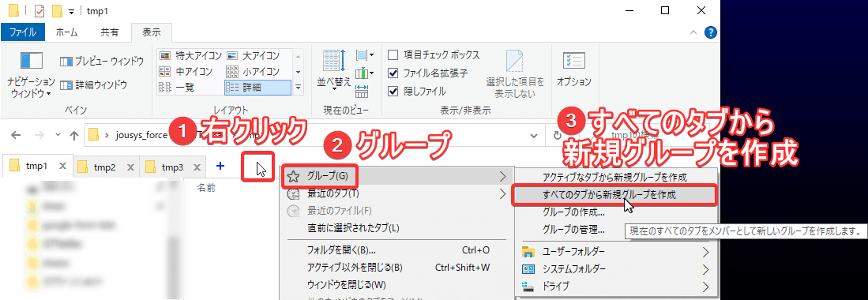Select すべてのタブから新規グループを作成
Screen dimensions: 868x300
tap(616, 195)
